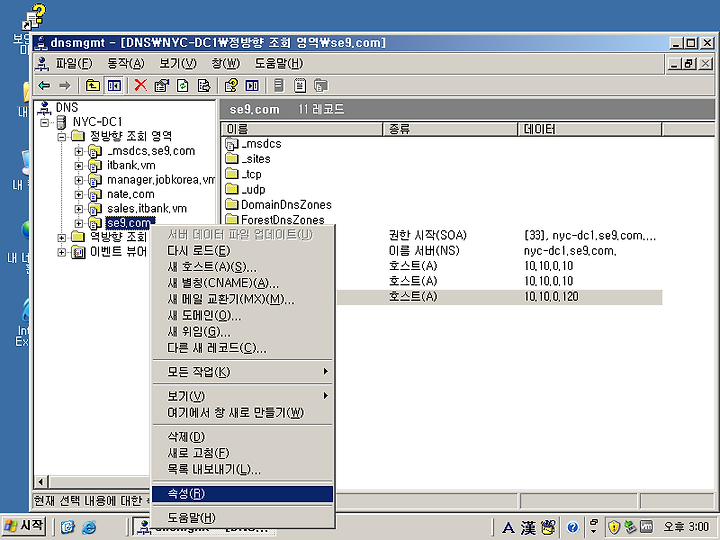The width and height of the screenshot is (720, 540).
Task: Open the 창(W) menu
Action: [226, 63]
